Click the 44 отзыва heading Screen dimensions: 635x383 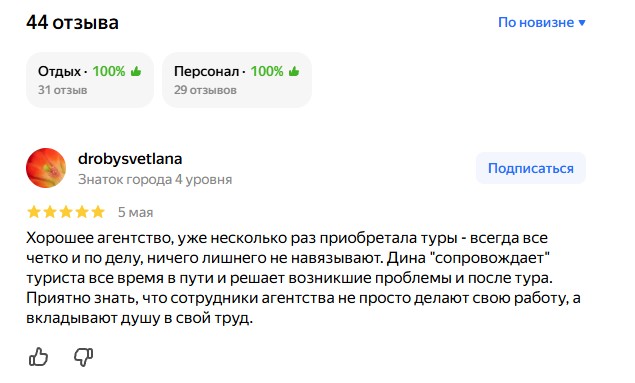click(72, 22)
